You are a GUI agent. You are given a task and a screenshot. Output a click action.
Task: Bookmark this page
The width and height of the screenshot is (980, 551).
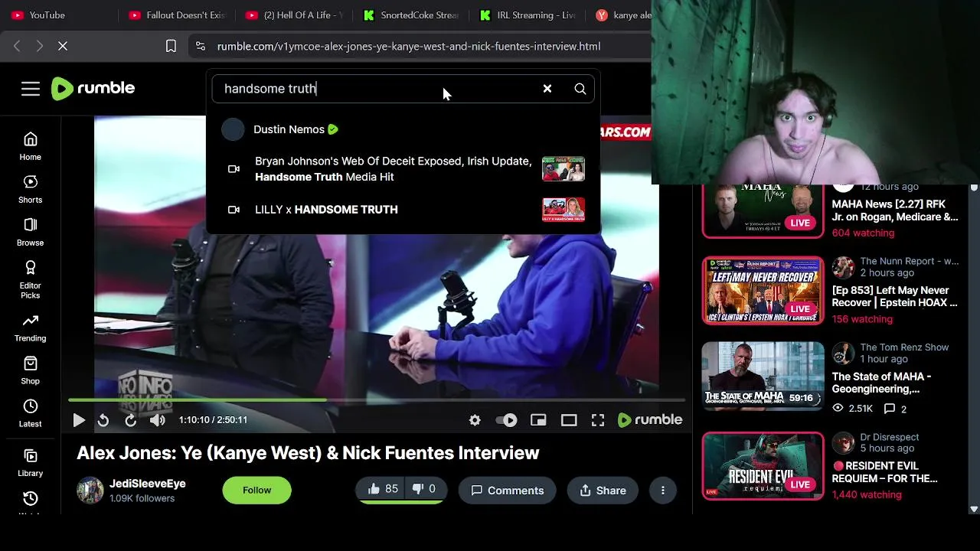171,47
